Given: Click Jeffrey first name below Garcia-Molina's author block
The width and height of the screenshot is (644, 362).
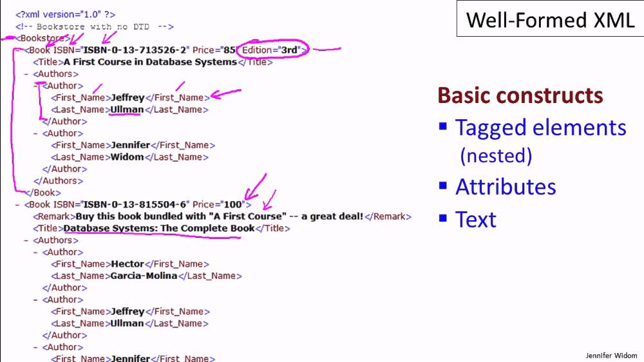Looking at the screenshot, I should click(128, 312).
